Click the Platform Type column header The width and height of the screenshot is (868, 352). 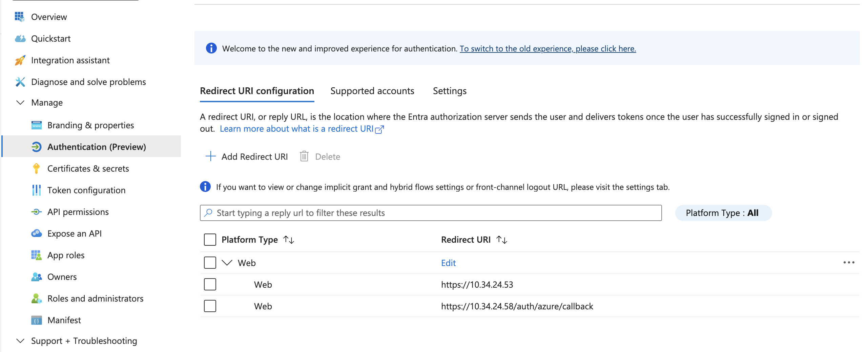click(x=249, y=240)
